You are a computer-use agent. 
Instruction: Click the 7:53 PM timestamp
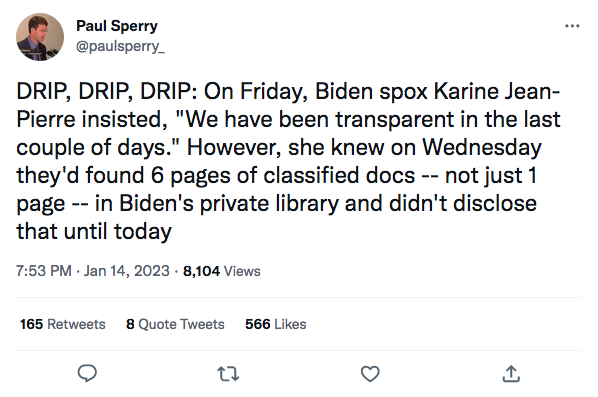coord(43,271)
